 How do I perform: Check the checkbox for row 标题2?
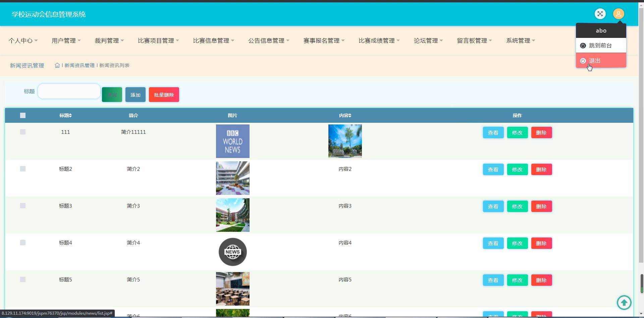[23, 169]
